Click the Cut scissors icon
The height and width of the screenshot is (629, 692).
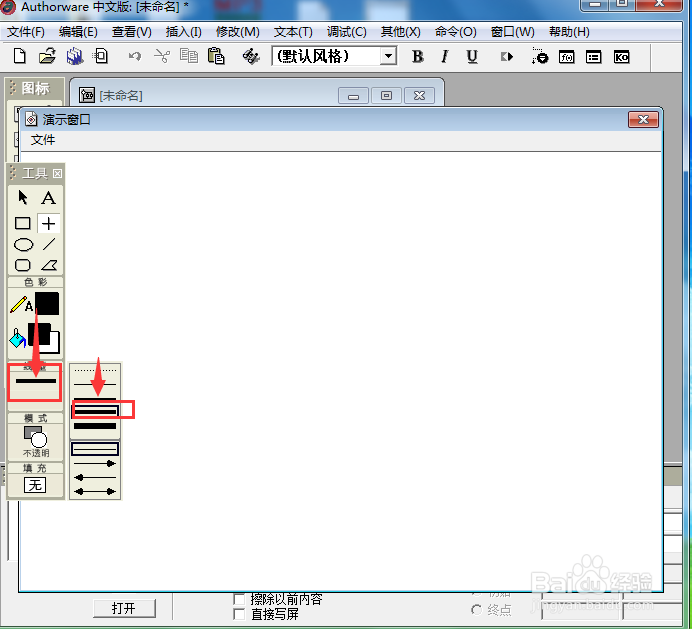162,56
